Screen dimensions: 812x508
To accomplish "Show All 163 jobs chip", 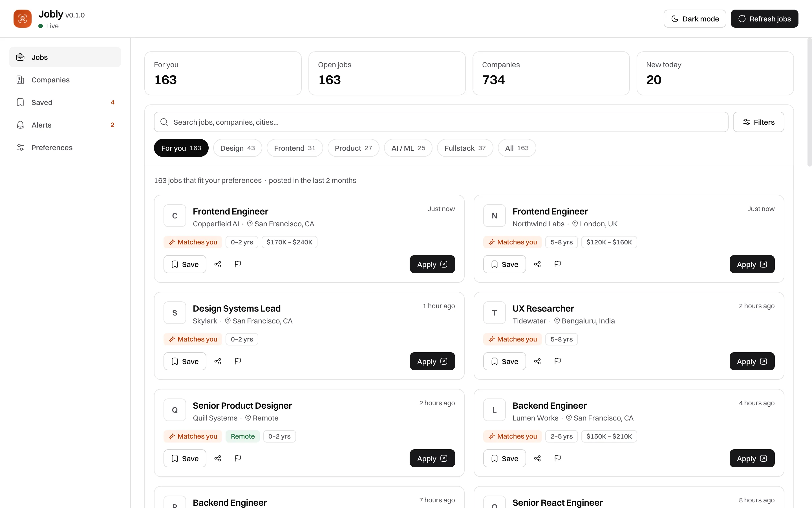I will coord(517,148).
